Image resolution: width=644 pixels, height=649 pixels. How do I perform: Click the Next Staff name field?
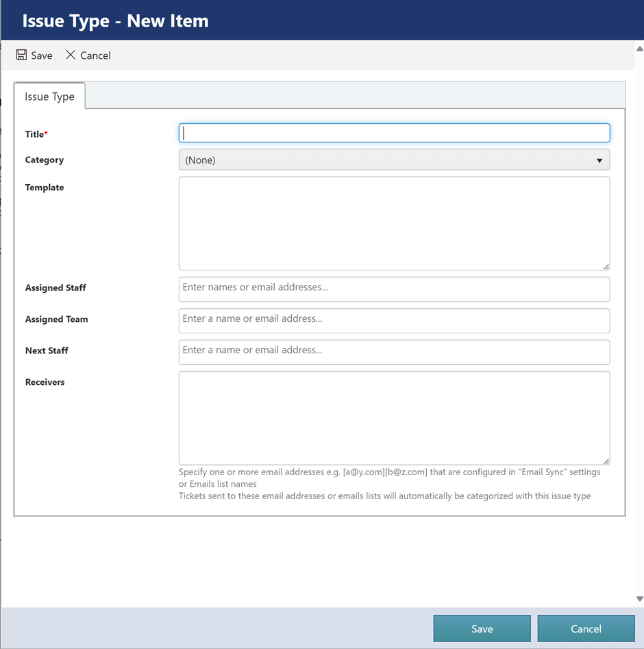[x=394, y=352]
